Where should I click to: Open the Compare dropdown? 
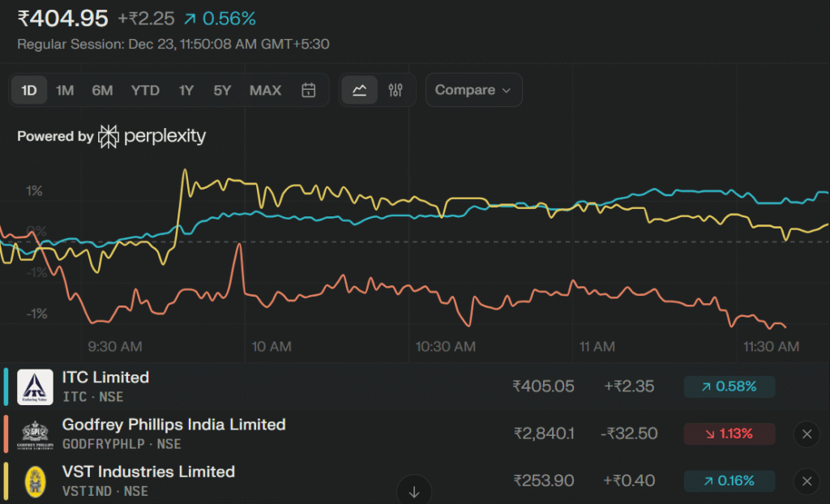pos(473,90)
